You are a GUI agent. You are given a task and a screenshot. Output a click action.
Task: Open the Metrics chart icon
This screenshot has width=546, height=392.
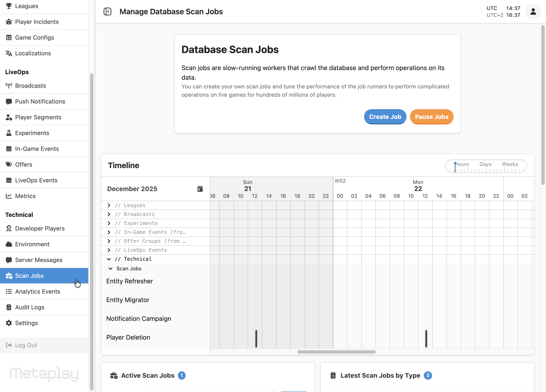[9, 196]
